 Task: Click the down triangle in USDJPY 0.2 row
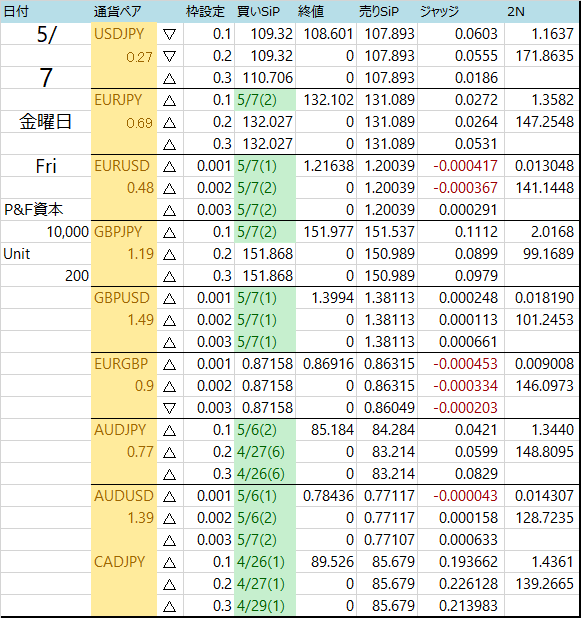pyautogui.click(x=169, y=56)
